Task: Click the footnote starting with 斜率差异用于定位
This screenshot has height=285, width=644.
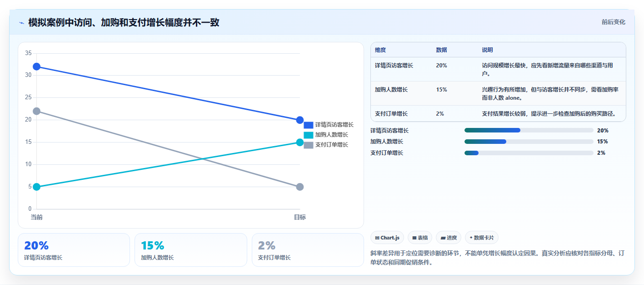Action: tap(498, 258)
